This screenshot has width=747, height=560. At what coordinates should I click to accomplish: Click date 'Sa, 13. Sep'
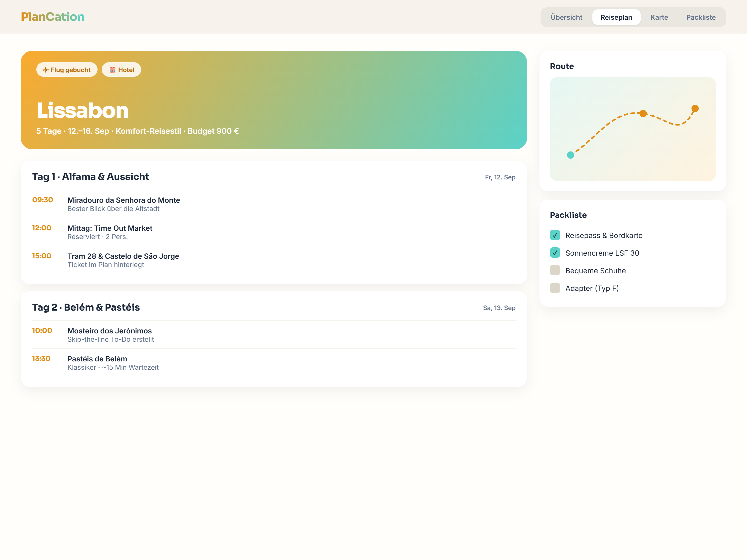[499, 308]
